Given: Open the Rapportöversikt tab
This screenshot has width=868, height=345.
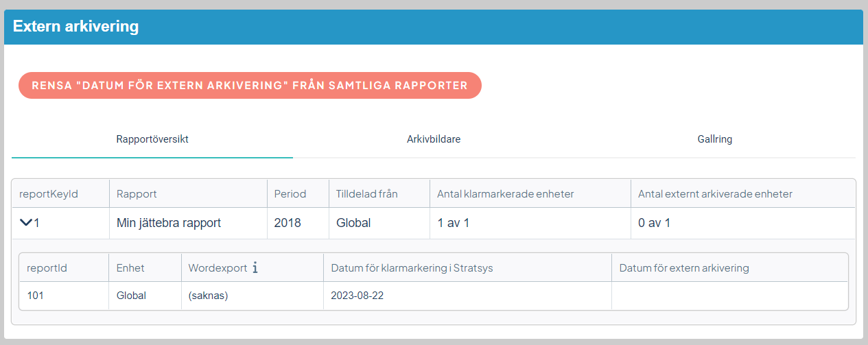Looking at the screenshot, I should point(152,139).
